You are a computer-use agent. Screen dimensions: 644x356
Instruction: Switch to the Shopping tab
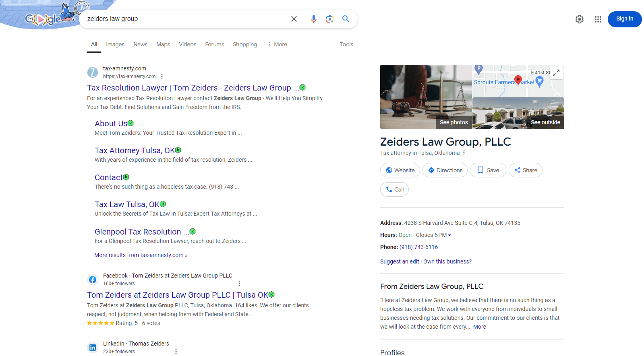[245, 44]
